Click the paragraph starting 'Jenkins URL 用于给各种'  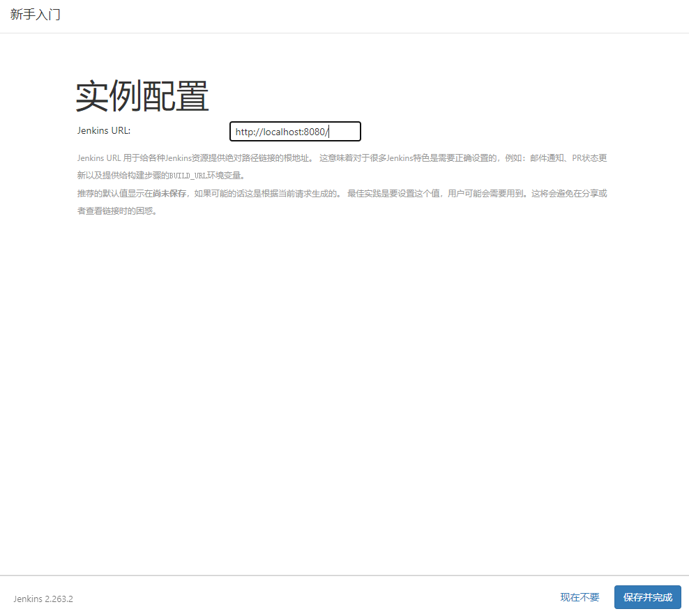(342, 167)
